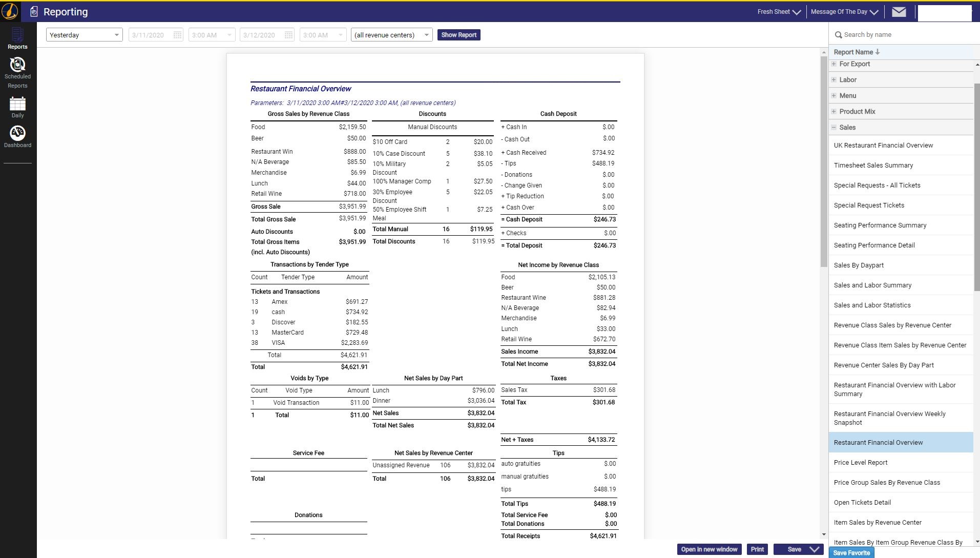Click the end date calendar icon
This screenshot has height=558, width=980.
pos(288,35)
